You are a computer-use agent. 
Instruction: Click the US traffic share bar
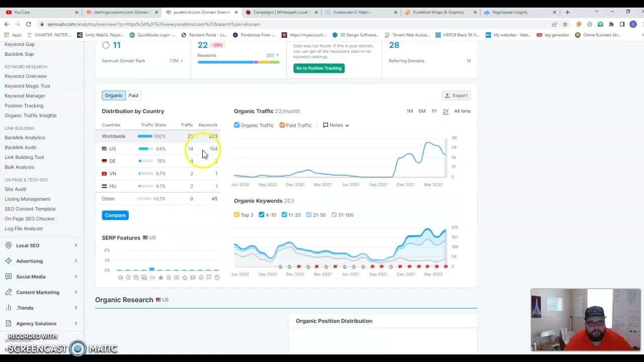tap(145, 148)
